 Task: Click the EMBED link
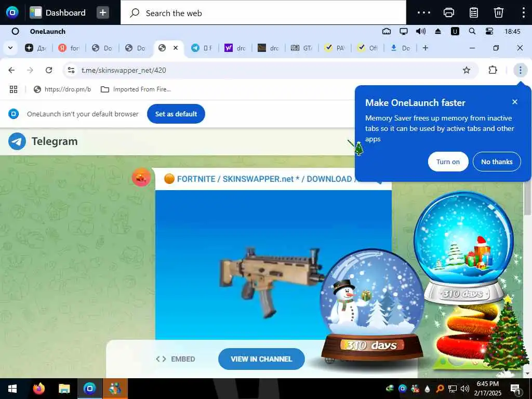pos(176,359)
